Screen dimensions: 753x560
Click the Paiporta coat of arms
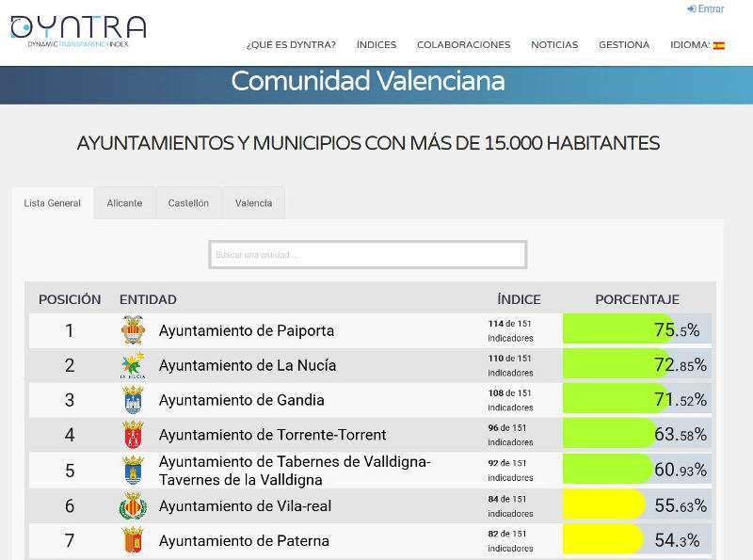tap(133, 330)
